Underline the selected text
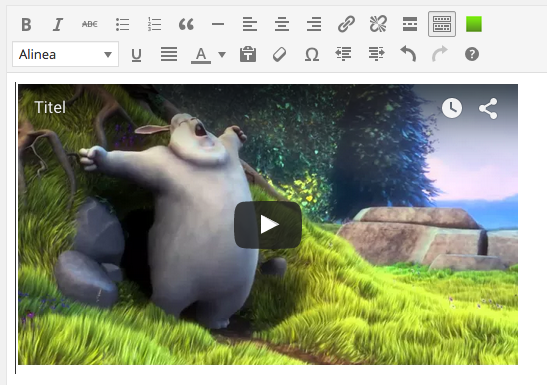The height and width of the screenshot is (385, 547). pos(136,54)
